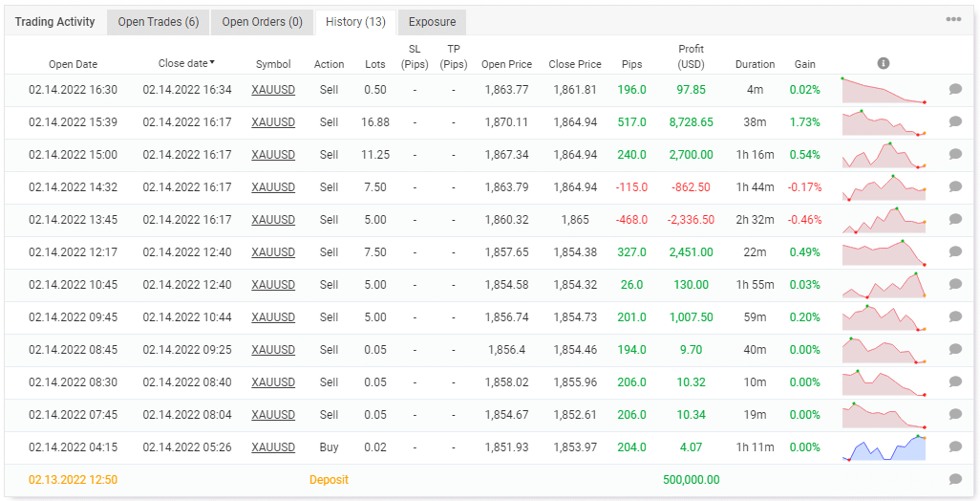Open the Open Orders (0) tab
This screenshot has width=980, height=501.
[x=262, y=22]
